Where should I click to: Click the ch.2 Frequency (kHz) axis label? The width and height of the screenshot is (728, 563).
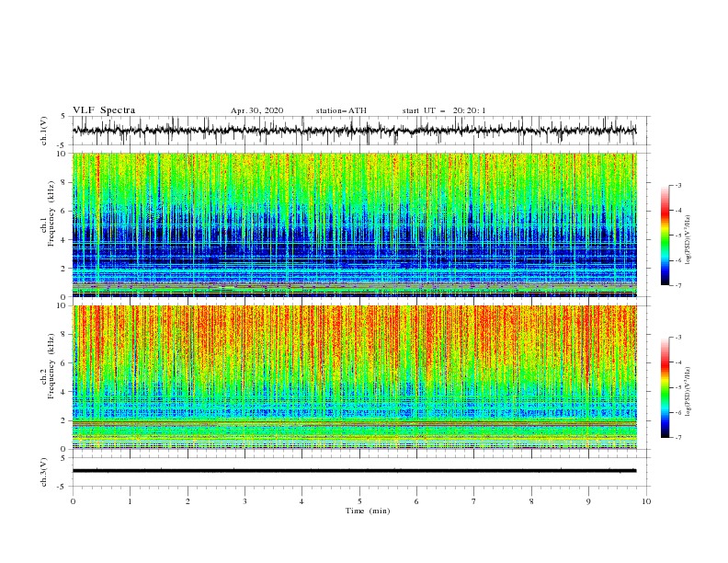click(x=48, y=365)
